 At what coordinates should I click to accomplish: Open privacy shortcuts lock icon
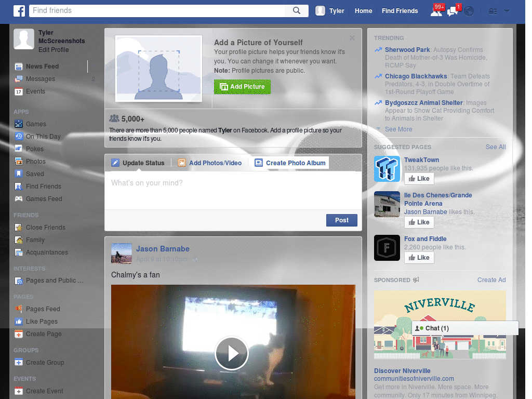pyautogui.click(x=493, y=11)
